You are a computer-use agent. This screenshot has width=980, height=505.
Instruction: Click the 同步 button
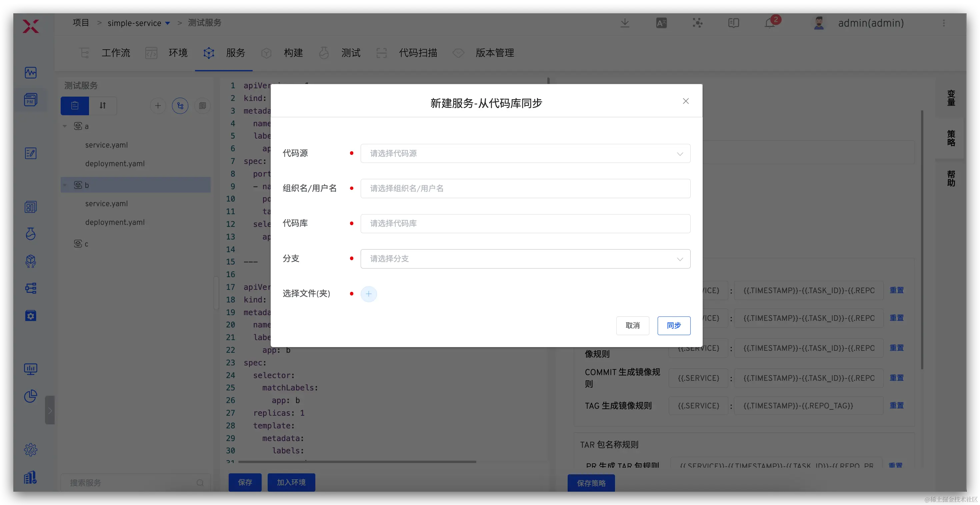click(x=673, y=325)
